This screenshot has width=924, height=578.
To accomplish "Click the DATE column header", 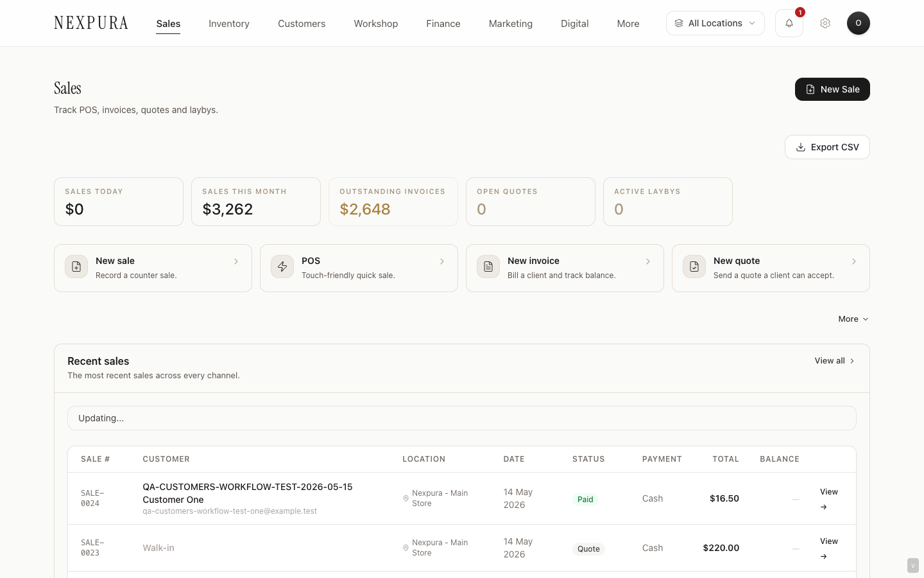I will point(514,459).
